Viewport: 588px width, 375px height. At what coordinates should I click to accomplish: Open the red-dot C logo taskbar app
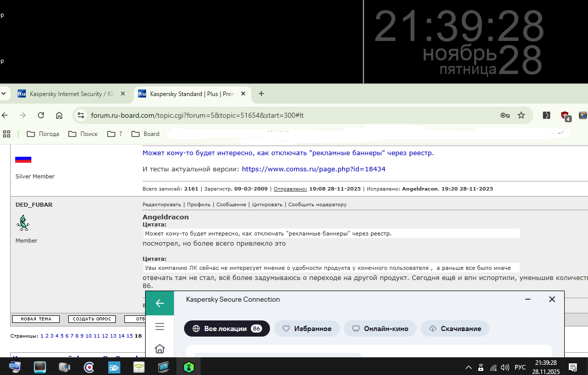pyautogui.click(x=89, y=367)
